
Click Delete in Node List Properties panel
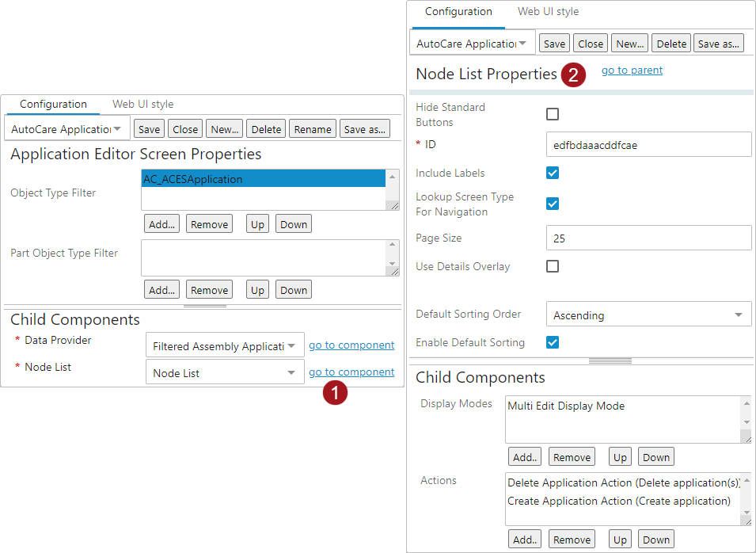point(671,44)
